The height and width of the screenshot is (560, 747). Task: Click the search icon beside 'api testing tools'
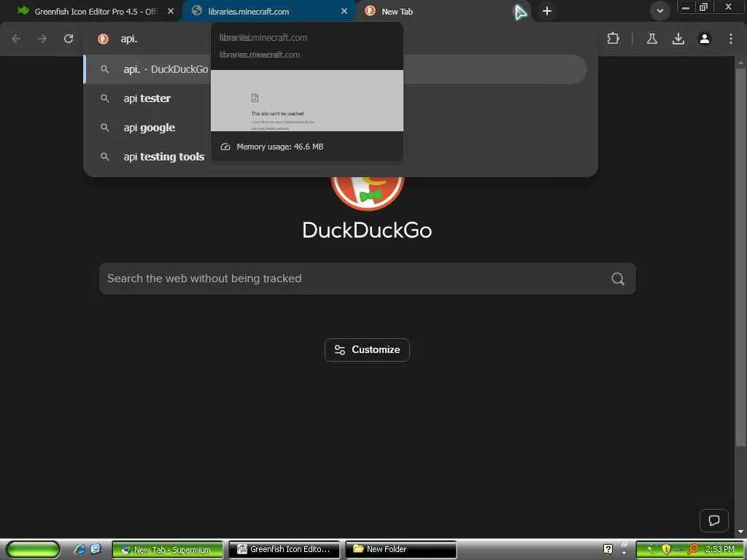point(105,157)
